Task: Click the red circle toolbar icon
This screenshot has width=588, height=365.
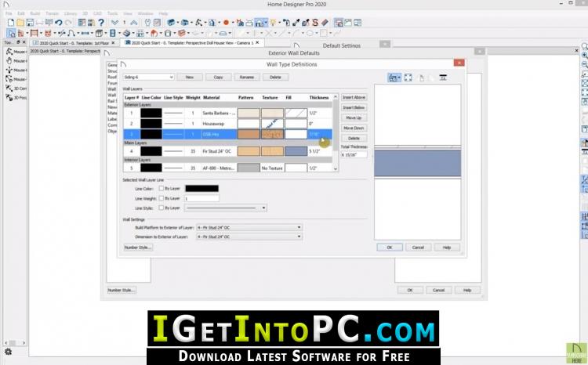Action: [x=226, y=23]
